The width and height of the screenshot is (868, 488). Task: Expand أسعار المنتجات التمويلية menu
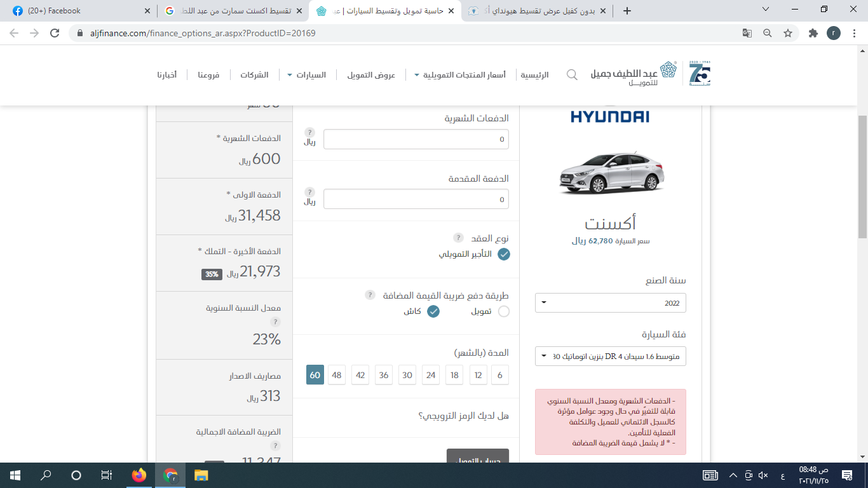point(460,75)
